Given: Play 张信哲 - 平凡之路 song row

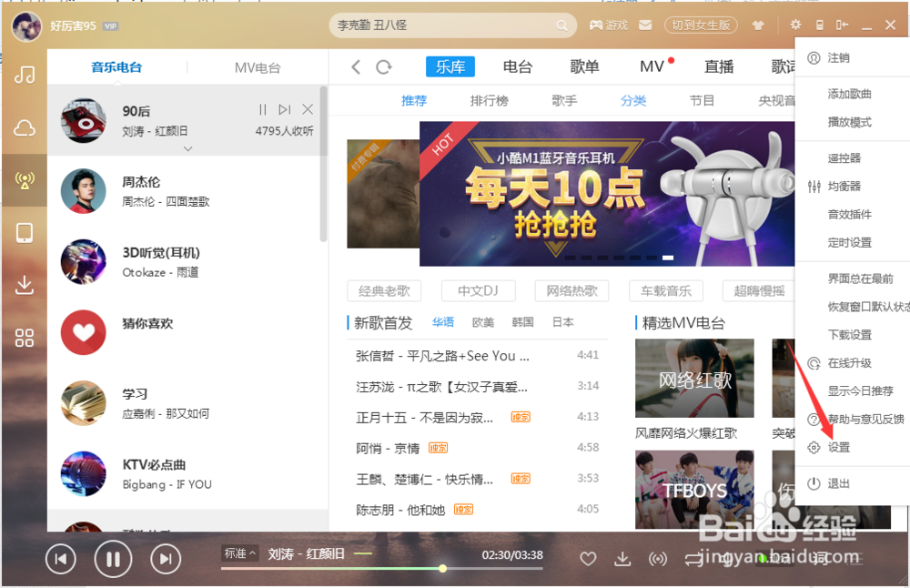Looking at the screenshot, I should tap(477, 356).
